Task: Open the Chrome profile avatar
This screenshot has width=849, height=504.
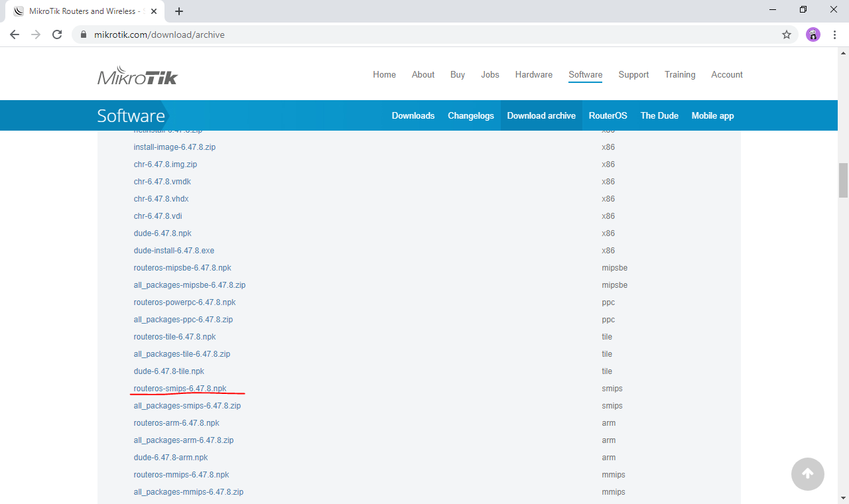Action: pos(813,34)
